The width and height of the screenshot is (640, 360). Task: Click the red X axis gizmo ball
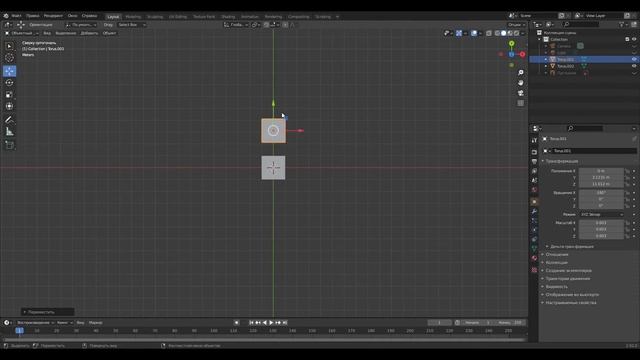pos(522,54)
